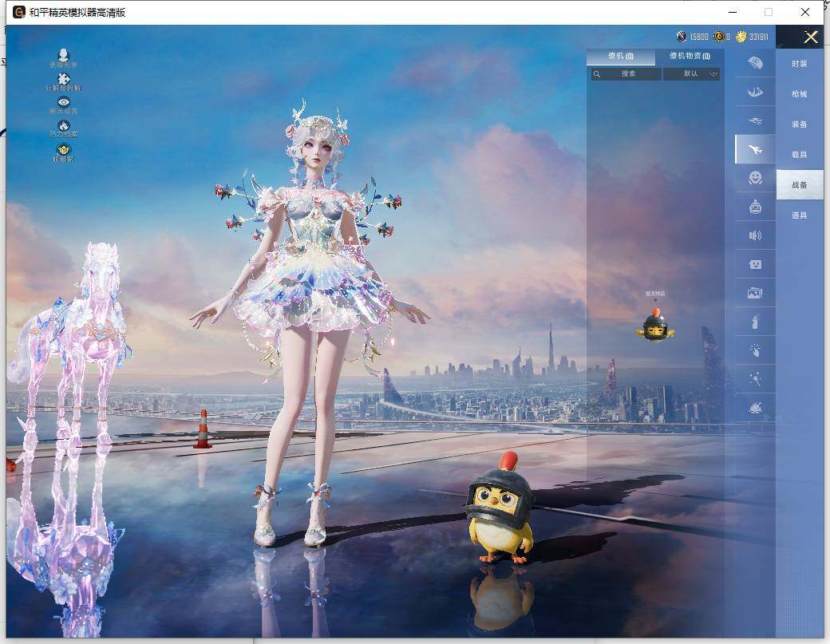The width and height of the screenshot is (830, 644).
Task: Switch to the 僚机物资 (0) tab
Action: click(x=690, y=56)
